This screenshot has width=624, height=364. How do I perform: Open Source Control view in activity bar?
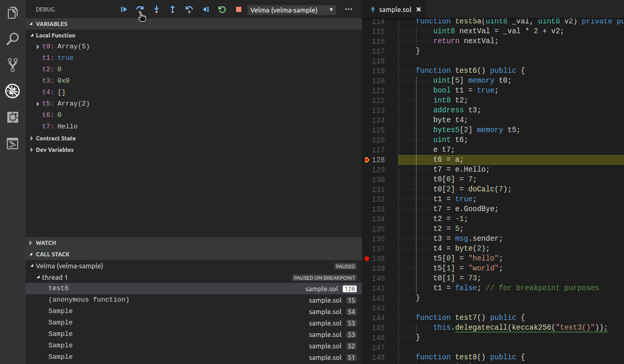[x=12, y=65]
